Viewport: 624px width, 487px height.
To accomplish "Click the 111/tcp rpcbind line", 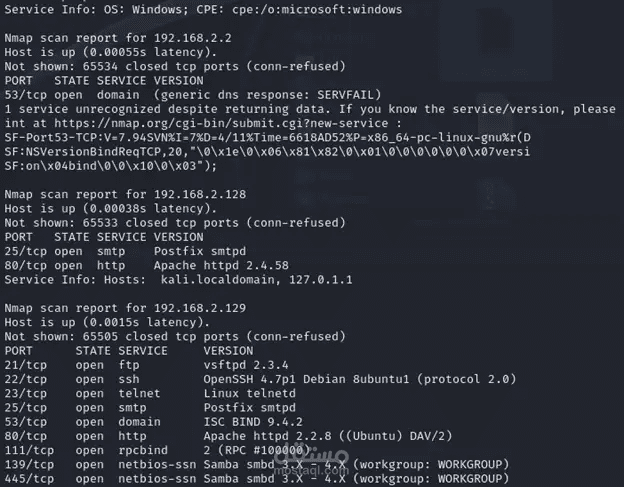I will coord(157,450).
